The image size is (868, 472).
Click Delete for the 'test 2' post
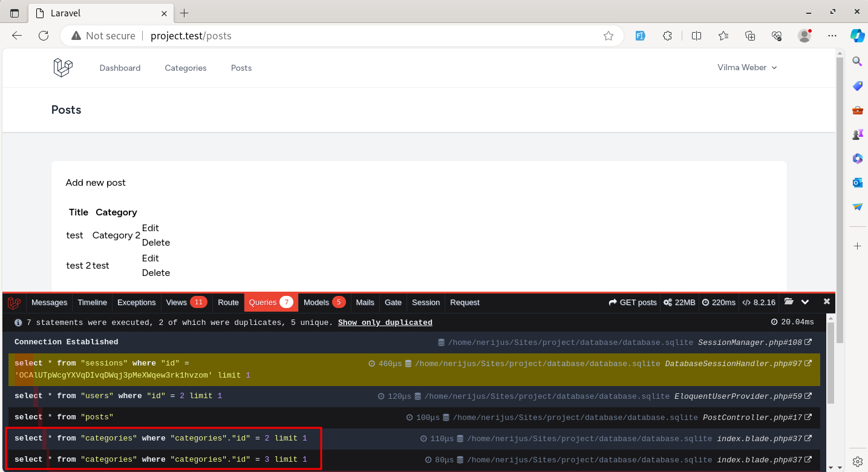[x=156, y=273]
